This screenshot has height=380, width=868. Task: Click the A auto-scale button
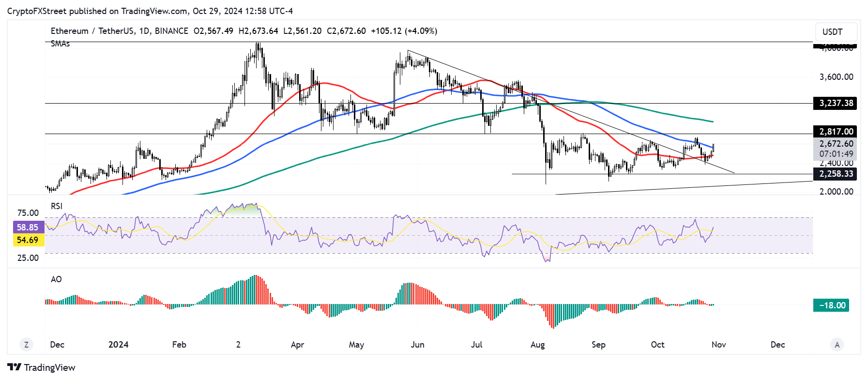pos(837,345)
